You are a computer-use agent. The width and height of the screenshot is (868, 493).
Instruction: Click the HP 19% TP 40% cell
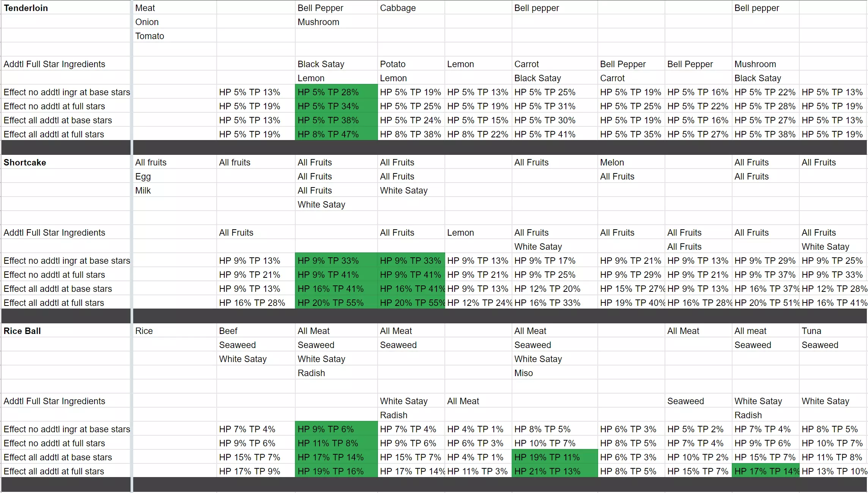pyautogui.click(x=631, y=303)
